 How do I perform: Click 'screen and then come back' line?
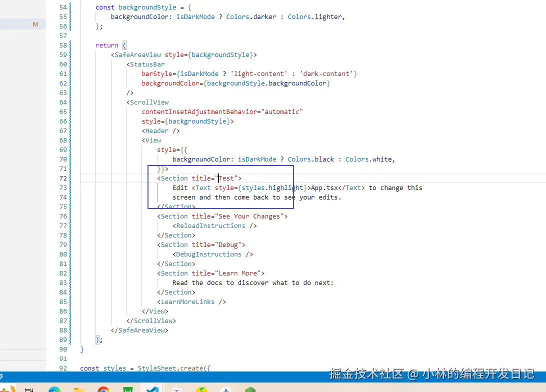coord(257,197)
